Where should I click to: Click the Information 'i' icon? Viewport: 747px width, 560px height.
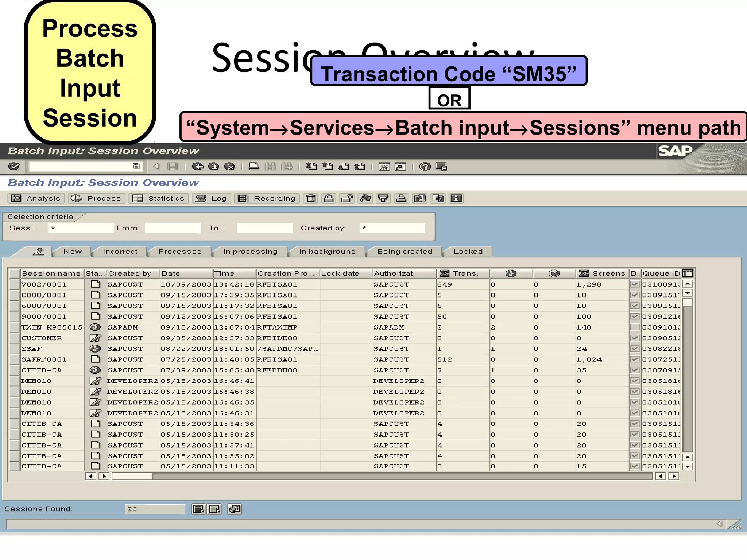[456, 198]
